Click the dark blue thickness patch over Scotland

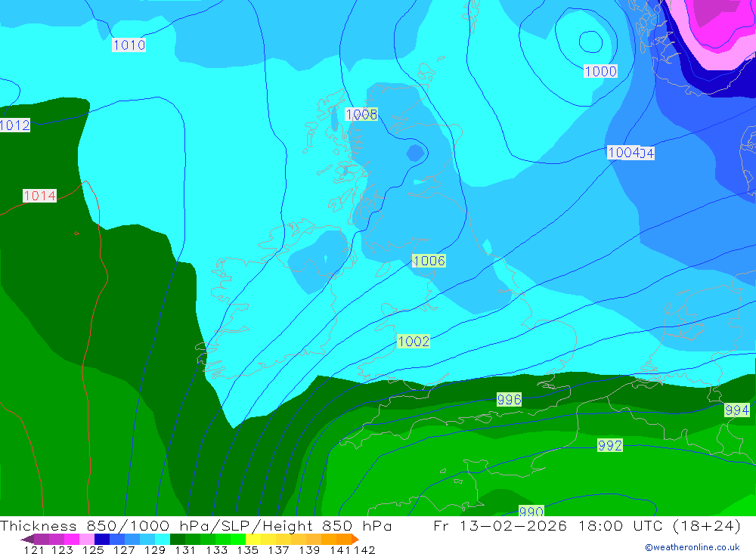pos(415,153)
